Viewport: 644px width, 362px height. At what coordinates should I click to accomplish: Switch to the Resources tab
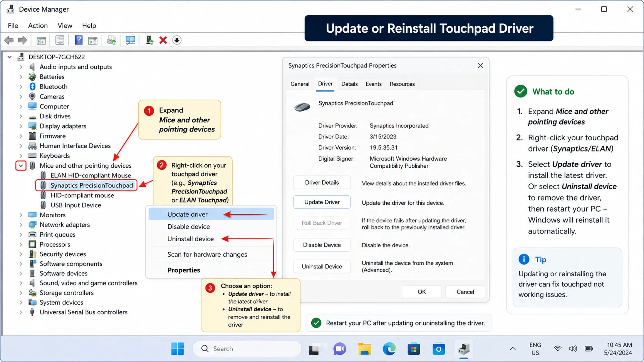[x=402, y=84]
